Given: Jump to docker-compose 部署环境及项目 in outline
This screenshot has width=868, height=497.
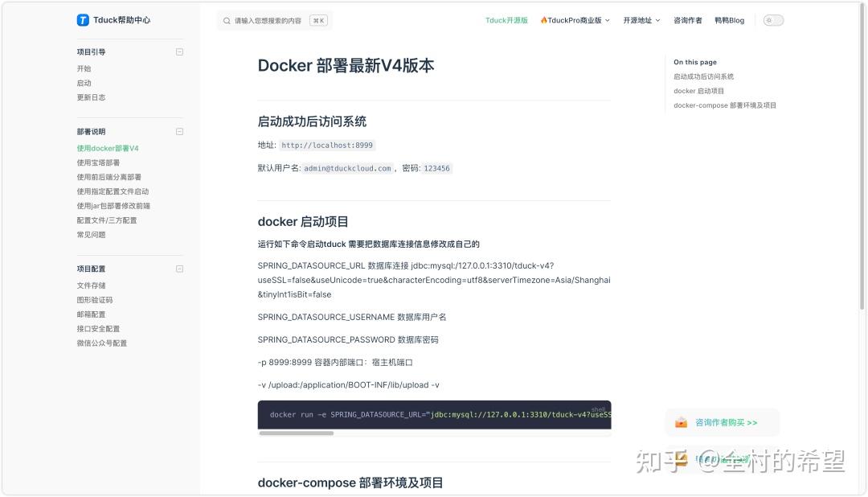Looking at the screenshot, I should [x=725, y=105].
